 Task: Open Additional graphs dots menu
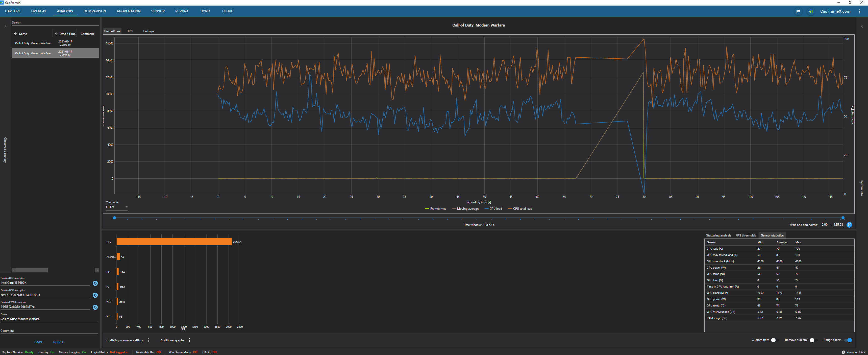[x=189, y=340]
